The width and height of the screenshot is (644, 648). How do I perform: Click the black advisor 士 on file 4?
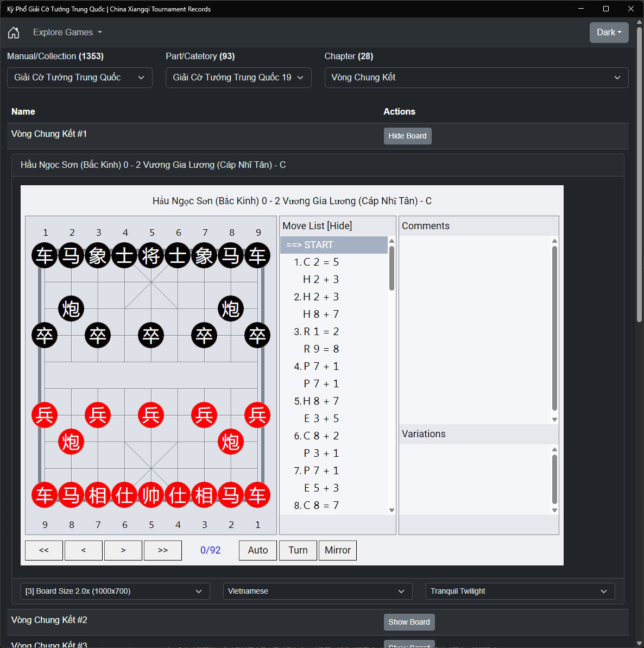click(124, 255)
